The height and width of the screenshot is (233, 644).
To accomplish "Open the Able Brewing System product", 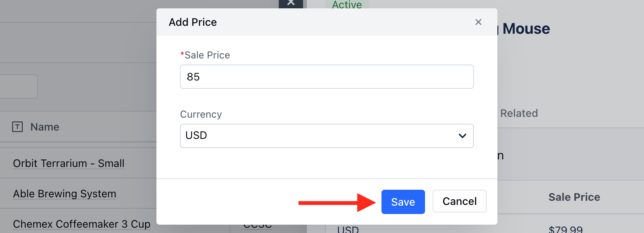I will coord(64,194).
